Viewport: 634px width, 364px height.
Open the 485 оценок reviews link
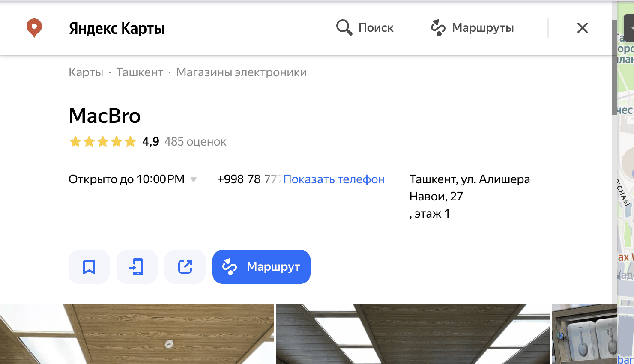click(x=195, y=141)
